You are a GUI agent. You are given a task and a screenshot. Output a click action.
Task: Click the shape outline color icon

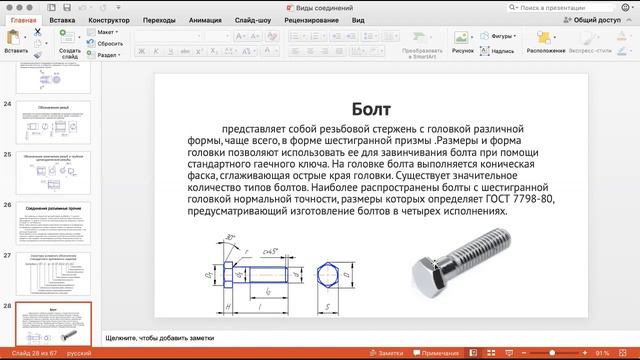621,51
